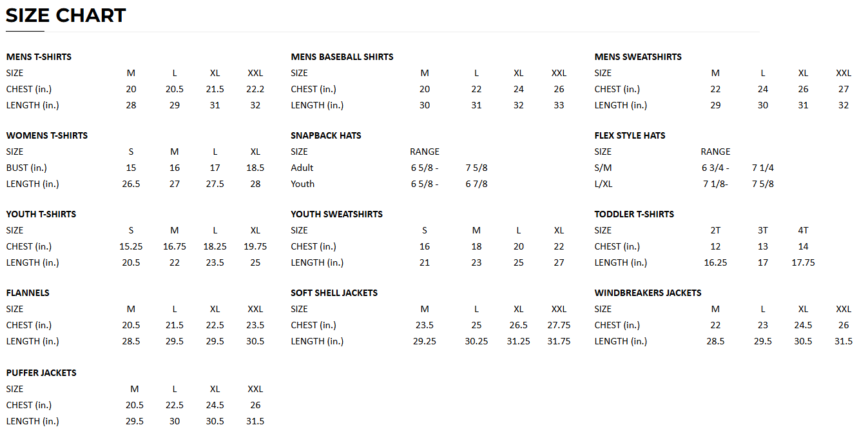Image resolution: width=868 pixels, height=434 pixels.
Task: Click the YOUTH SWEATSHIRTS heading
Action: 337,214
